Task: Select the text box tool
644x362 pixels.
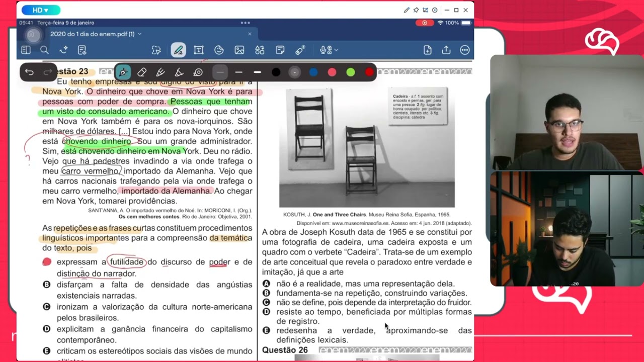Action: (x=199, y=50)
